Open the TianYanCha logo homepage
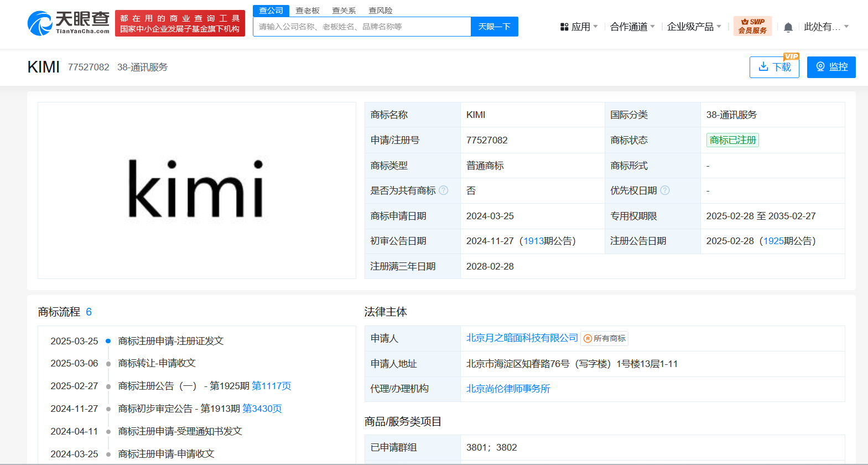The width and height of the screenshot is (868, 465). (69, 23)
